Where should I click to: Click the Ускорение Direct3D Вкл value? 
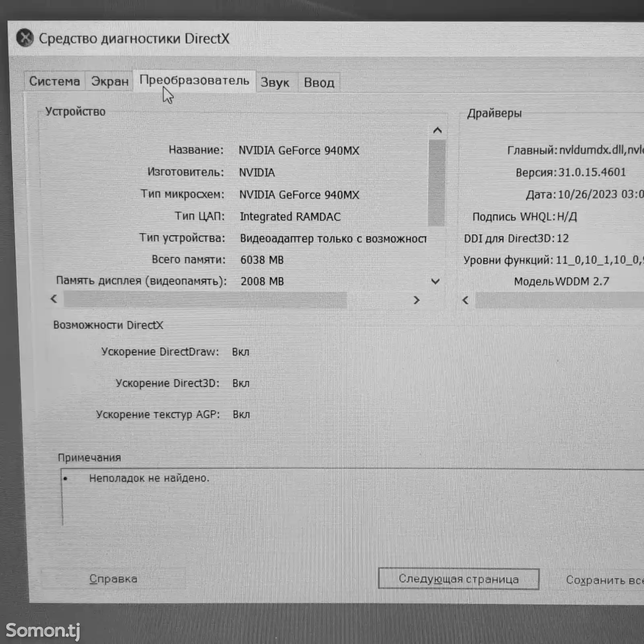tap(241, 383)
